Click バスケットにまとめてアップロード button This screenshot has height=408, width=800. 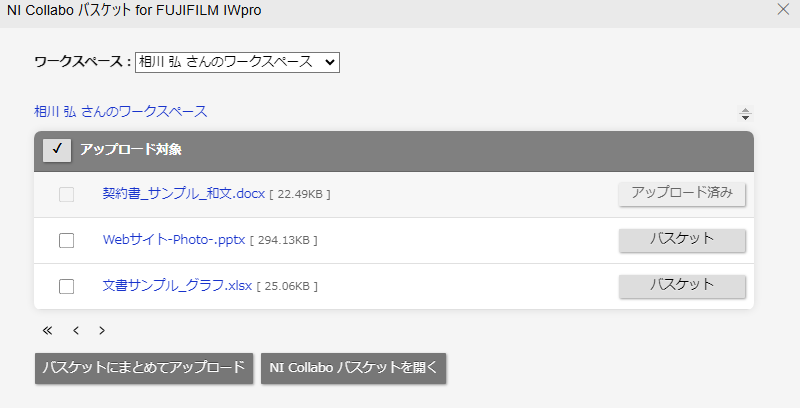click(144, 368)
